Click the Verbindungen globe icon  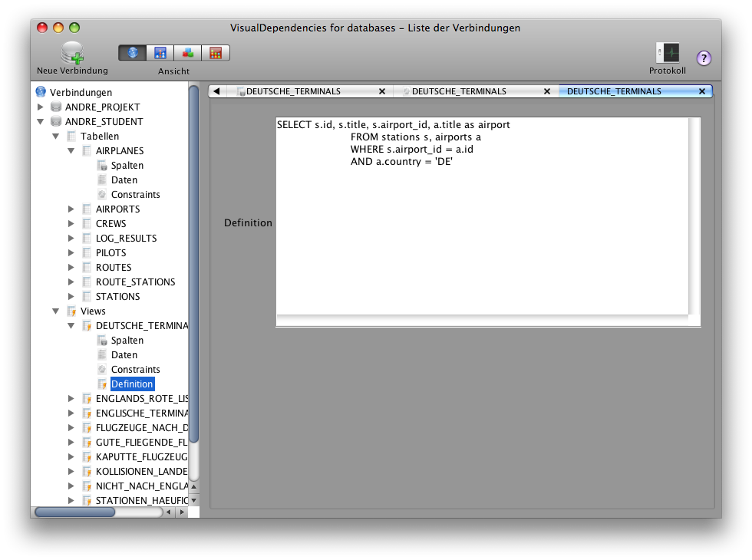[x=41, y=91]
